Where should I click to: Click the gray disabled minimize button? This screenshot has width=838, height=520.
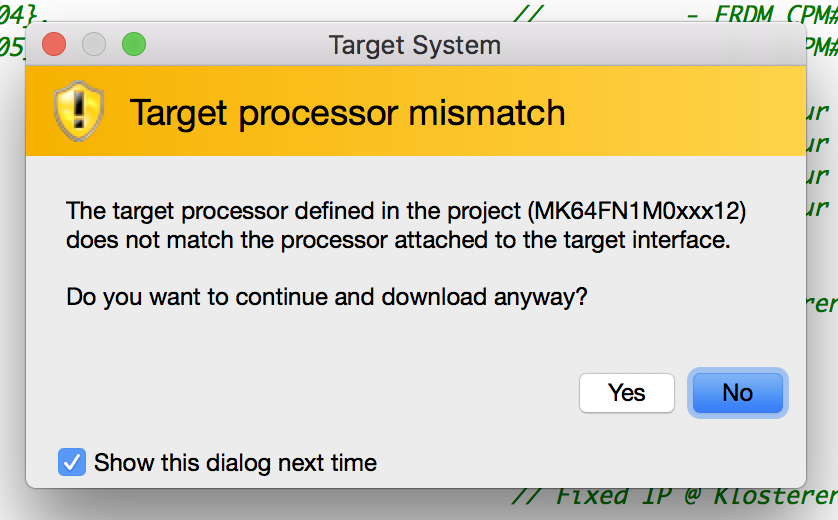[x=94, y=44]
